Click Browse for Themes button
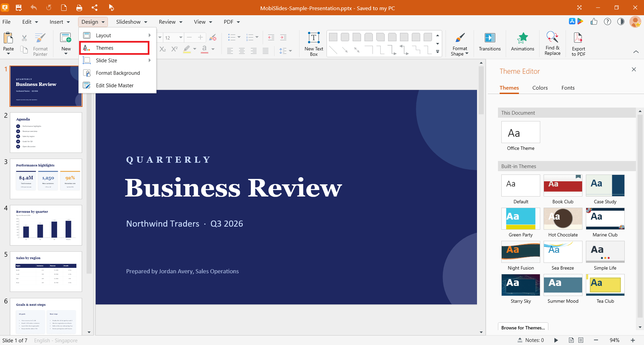 [x=523, y=327]
